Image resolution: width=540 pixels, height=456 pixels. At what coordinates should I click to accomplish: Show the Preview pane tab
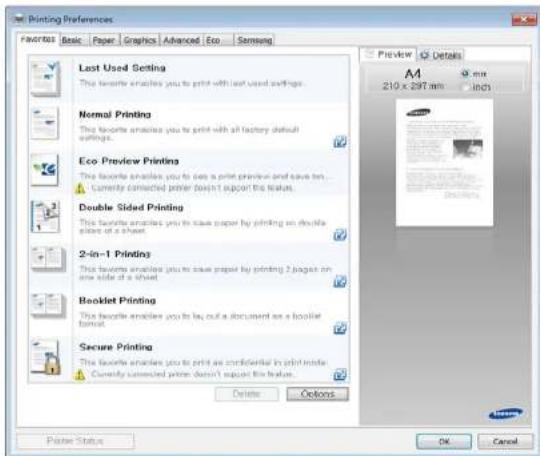388,54
